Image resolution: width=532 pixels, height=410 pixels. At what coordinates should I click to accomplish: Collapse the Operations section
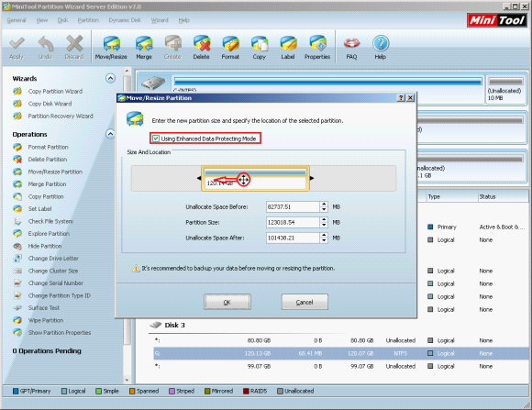[x=110, y=134]
